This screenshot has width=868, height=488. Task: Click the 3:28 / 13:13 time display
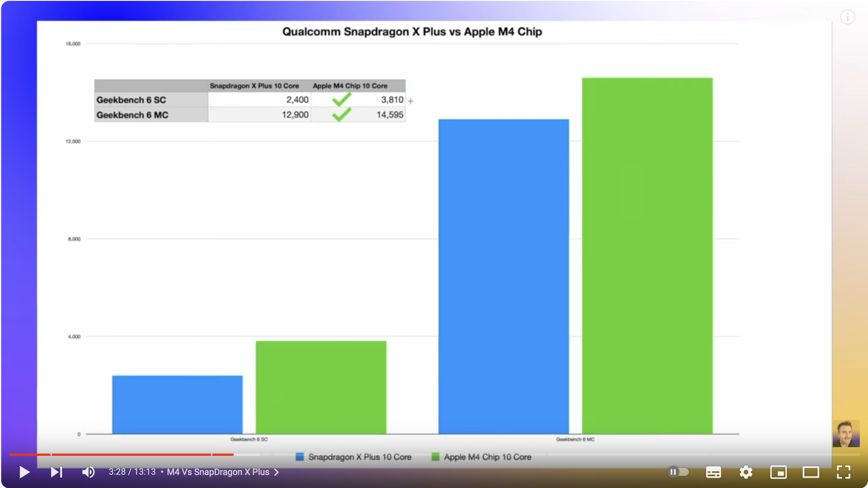132,472
